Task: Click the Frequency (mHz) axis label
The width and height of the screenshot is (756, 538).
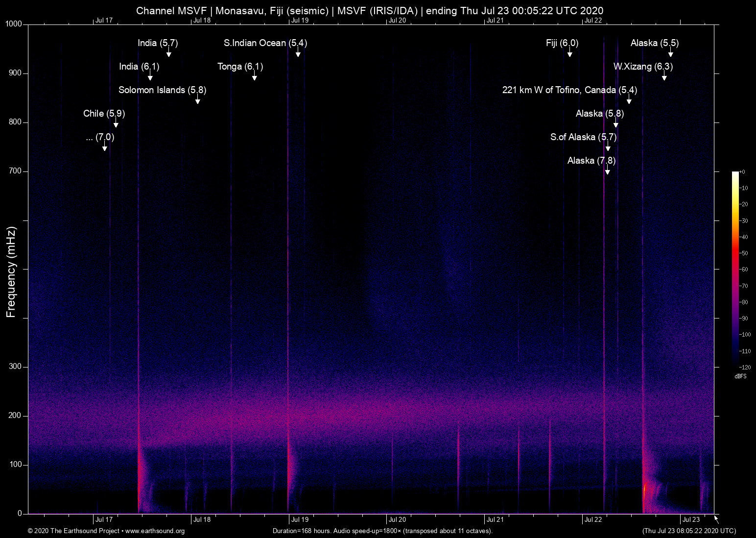Action: [x=11, y=269]
